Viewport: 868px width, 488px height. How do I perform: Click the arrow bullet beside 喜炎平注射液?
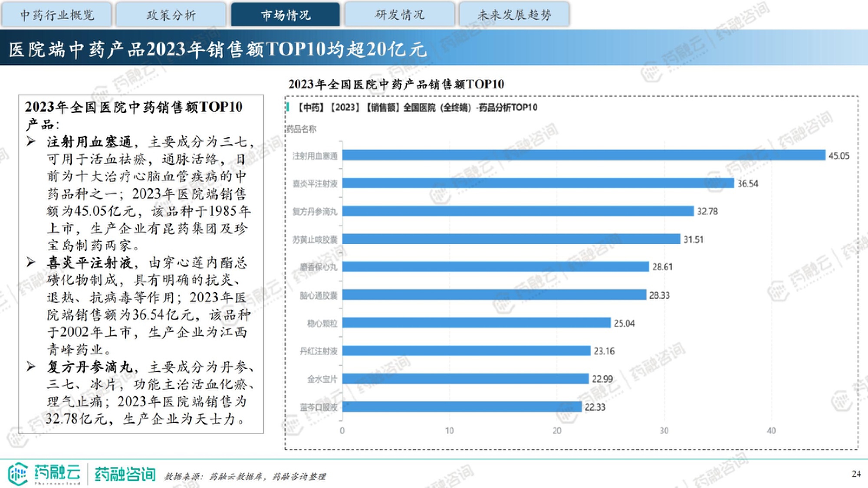[31, 262]
